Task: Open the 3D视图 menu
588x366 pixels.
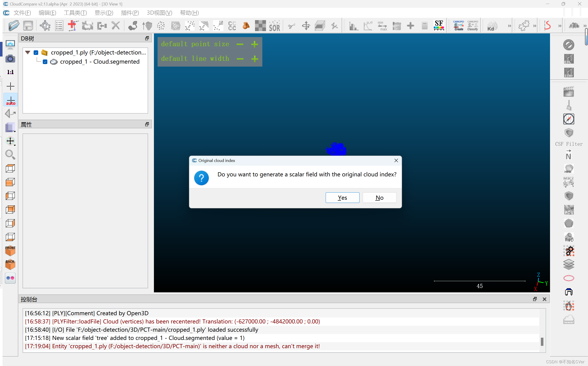Action: [159, 13]
